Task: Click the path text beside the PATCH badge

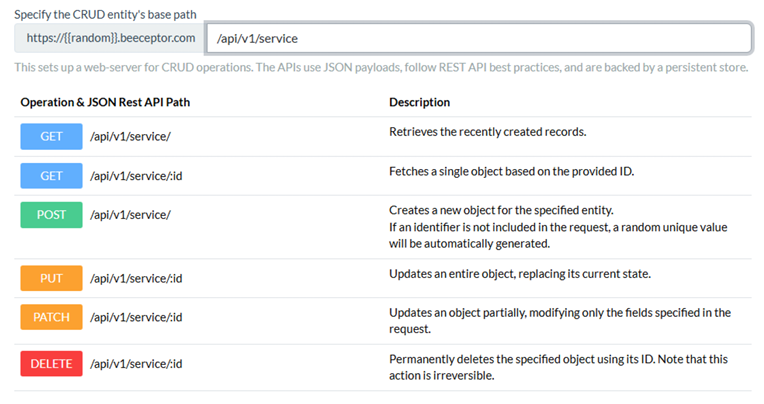Action: [136, 317]
